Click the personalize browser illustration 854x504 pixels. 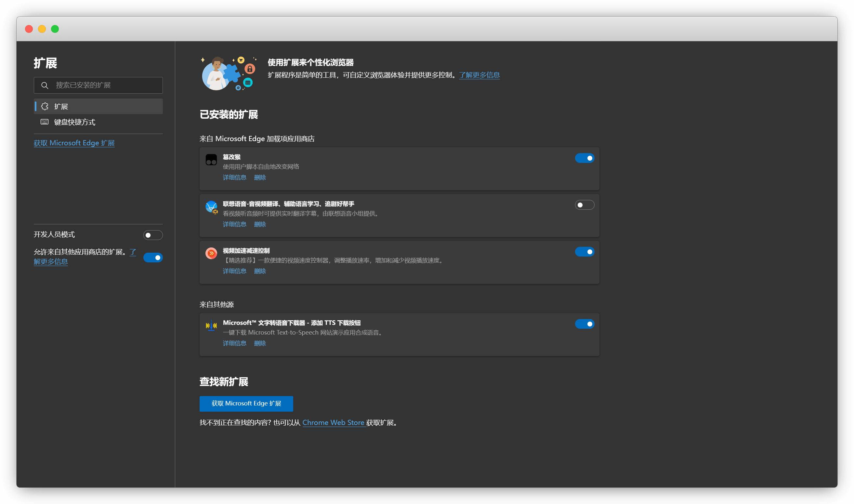(229, 73)
